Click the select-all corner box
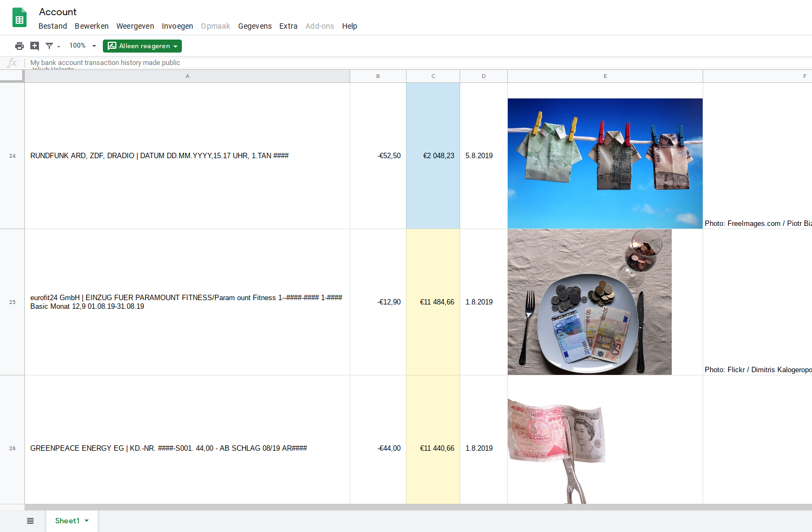Viewport: 812px width, 532px height. (12, 76)
